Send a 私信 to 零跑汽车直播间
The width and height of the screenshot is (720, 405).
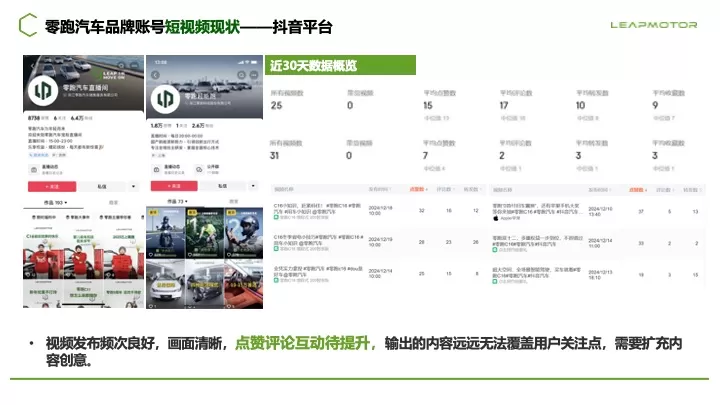(102, 186)
